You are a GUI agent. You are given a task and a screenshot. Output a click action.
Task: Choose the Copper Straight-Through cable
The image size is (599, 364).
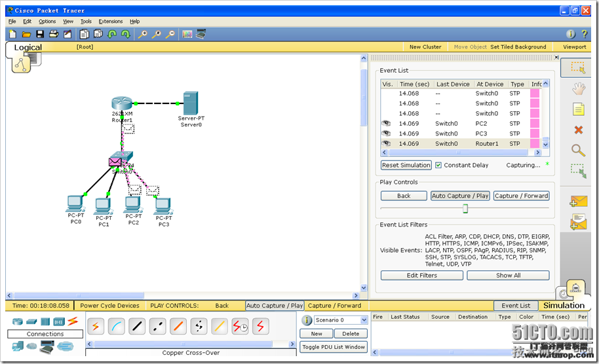[x=137, y=327]
